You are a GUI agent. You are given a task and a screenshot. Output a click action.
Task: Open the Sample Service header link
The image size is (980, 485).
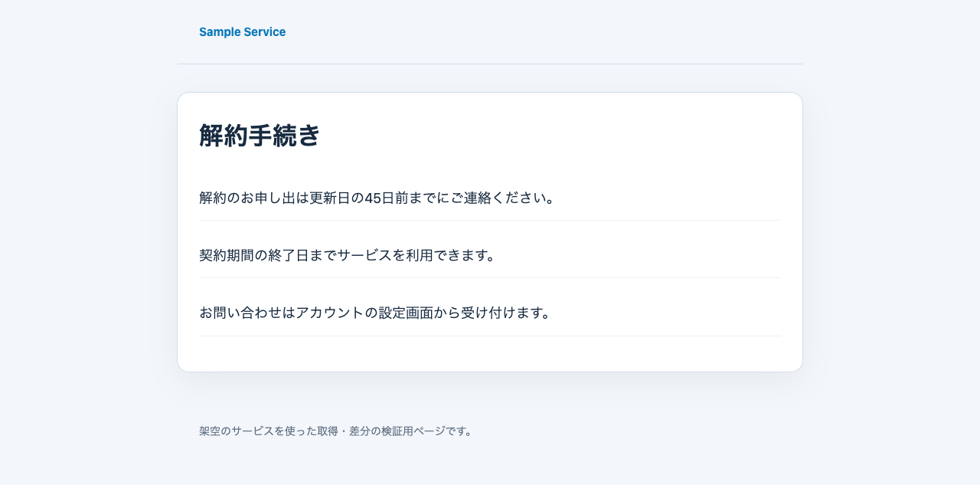click(x=242, y=32)
